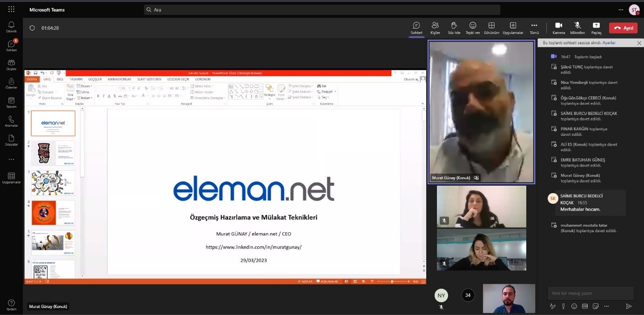Select the SLAYT GÖSTERİSİ ribbon tab
This screenshot has width=644, height=315.
[149, 80]
